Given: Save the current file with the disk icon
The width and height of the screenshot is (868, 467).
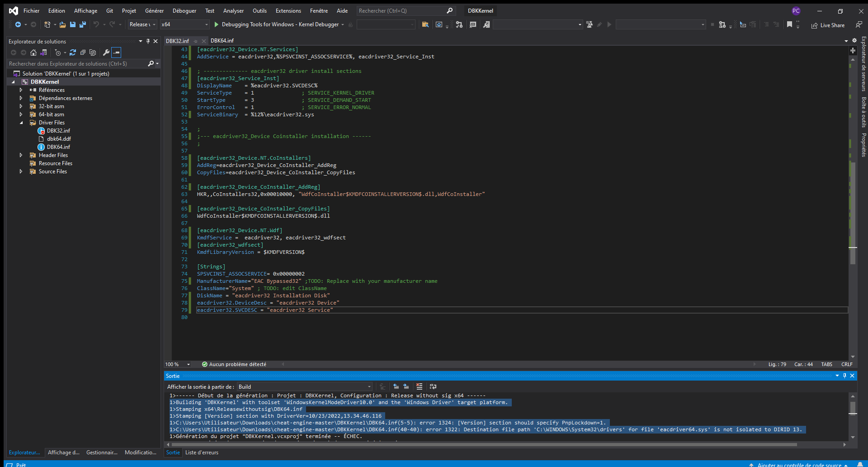Looking at the screenshot, I should tap(72, 24).
